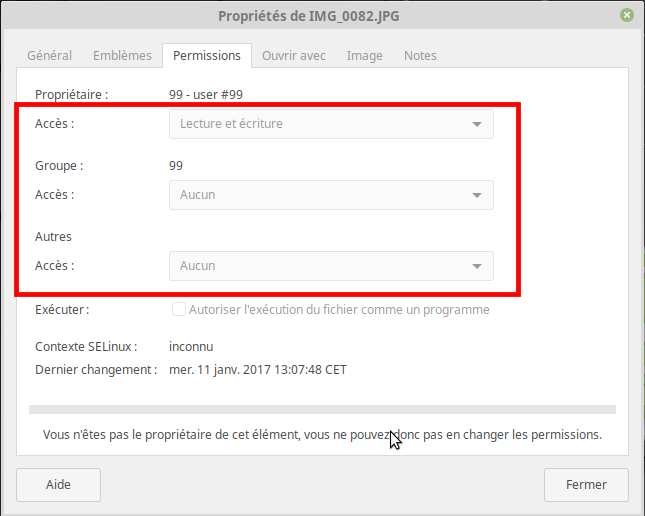Viewport: 645px width, 516px height.
Task: Select the Permissions tab
Action: pyautogui.click(x=206, y=56)
